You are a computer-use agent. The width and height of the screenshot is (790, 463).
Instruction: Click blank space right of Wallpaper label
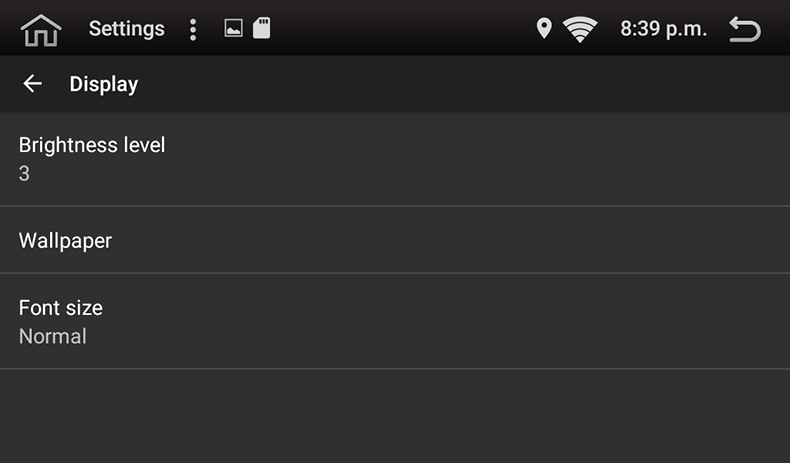[x=450, y=240]
